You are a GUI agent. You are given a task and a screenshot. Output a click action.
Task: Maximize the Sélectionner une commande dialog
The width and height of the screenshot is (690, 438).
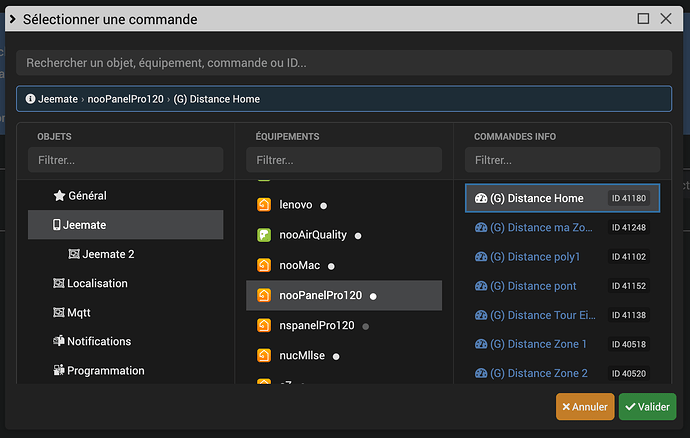pyautogui.click(x=643, y=18)
